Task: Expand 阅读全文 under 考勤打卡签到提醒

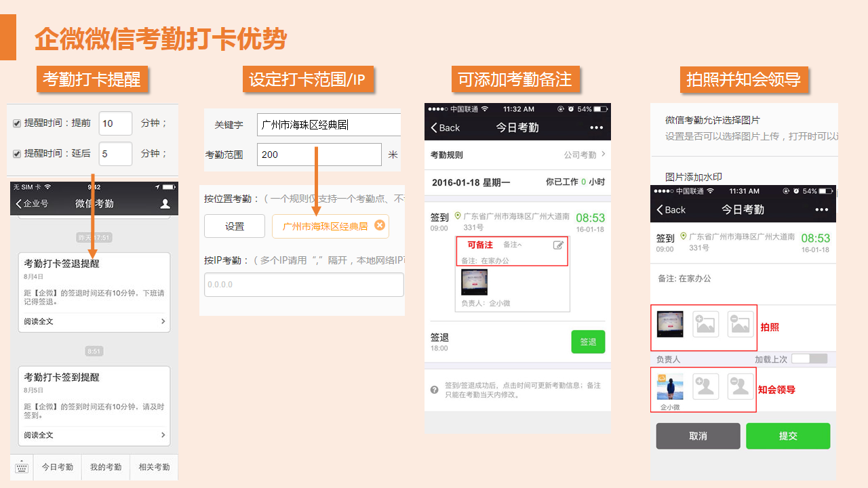Action: 94,435
